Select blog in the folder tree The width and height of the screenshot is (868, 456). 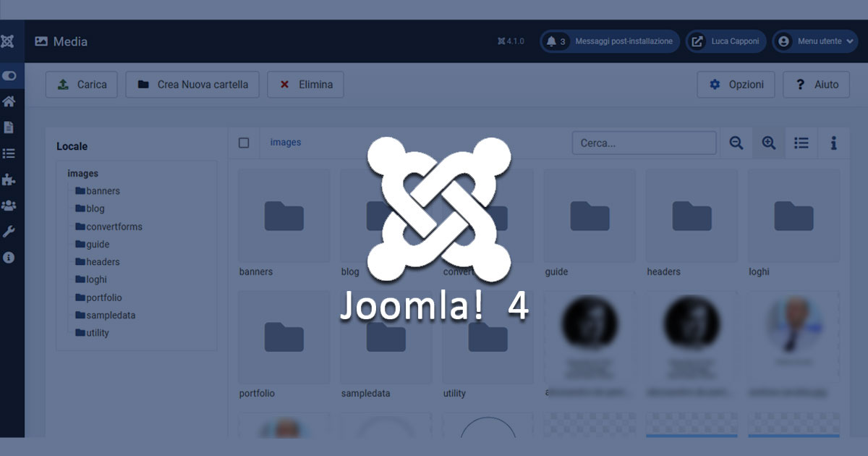click(90, 208)
